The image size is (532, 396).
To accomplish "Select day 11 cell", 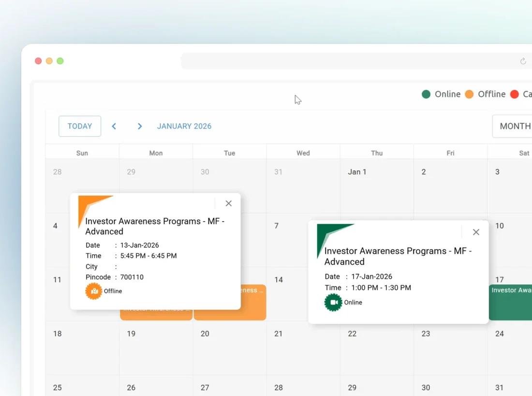I will (x=58, y=294).
